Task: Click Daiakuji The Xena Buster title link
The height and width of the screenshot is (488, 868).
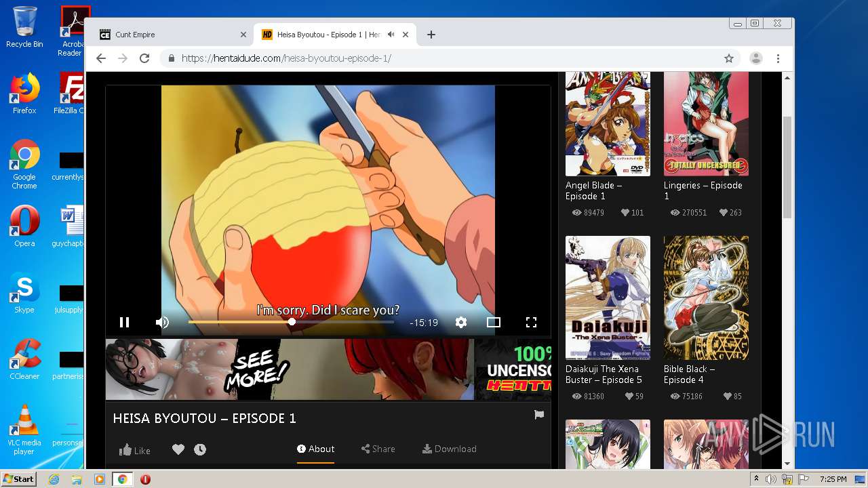Action: (x=604, y=374)
